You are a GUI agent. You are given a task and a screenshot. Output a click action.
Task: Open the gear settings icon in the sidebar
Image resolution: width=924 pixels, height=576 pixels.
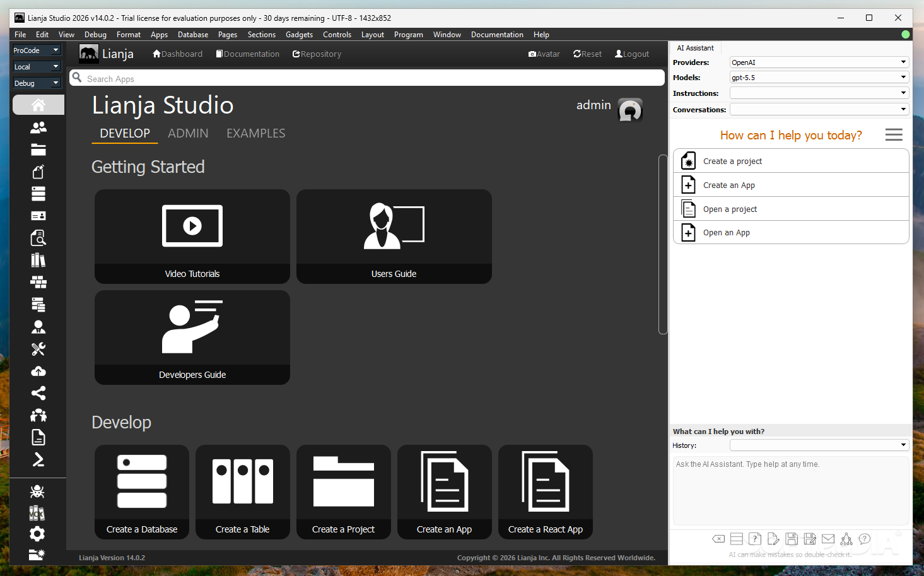(x=37, y=534)
